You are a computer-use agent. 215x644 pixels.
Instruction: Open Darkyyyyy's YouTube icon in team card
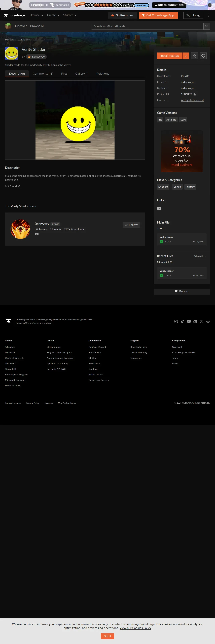pyautogui.click(x=37, y=234)
